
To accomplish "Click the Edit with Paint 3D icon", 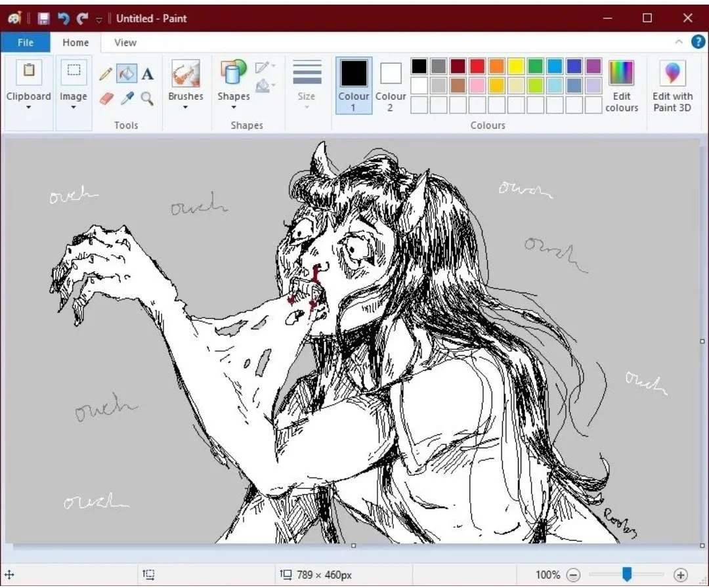I will 672,73.
